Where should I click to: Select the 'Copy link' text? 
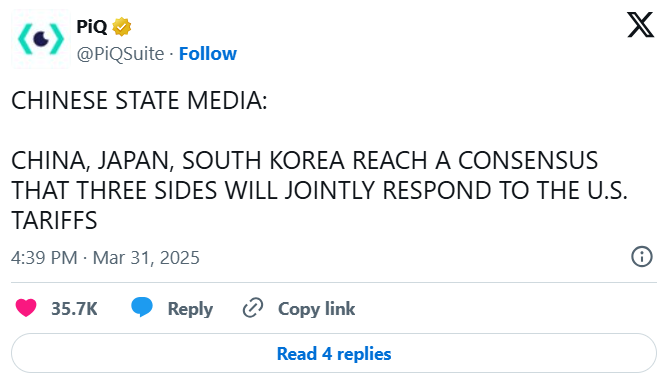[316, 309]
